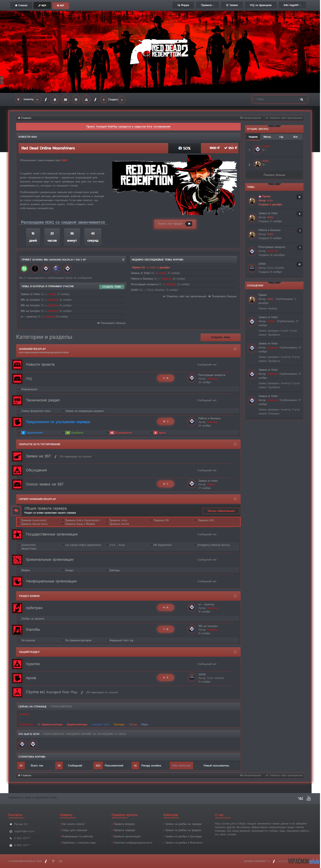Click the green M user avatar
The image size is (321, 868).
24,269
